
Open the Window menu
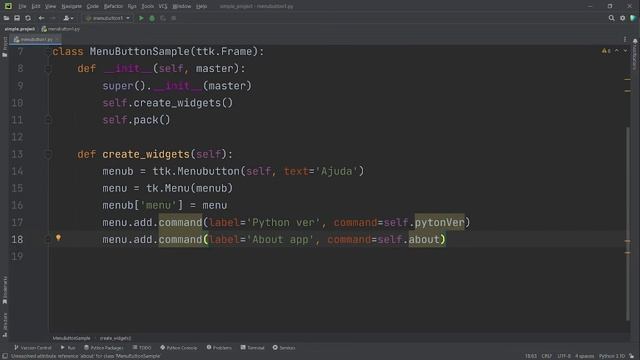pyautogui.click(x=182, y=6)
